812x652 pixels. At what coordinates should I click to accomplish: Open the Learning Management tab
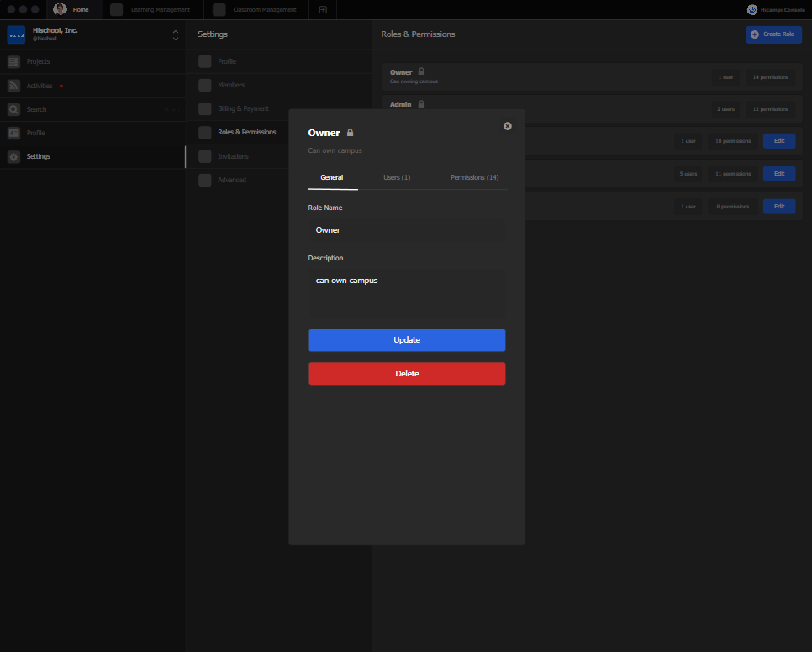click(160, 10)
